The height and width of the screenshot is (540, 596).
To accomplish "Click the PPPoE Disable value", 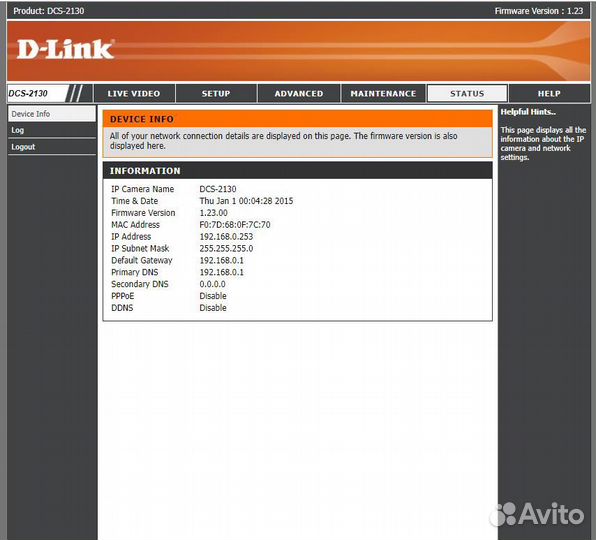I will [213, 296].
